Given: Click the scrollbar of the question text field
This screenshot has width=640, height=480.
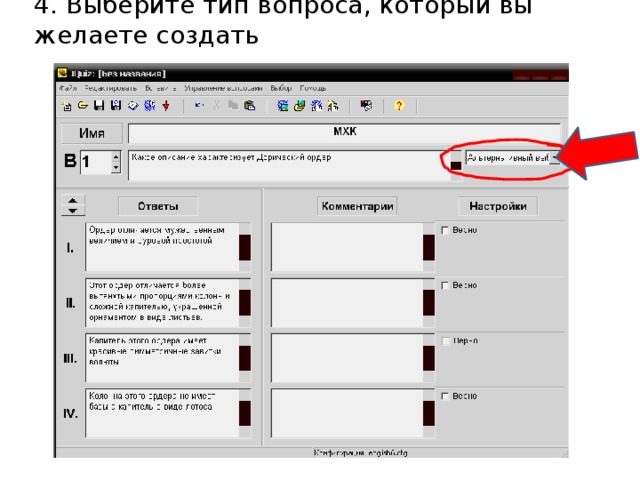Looking at the screenshot, I should pos(456,166).
